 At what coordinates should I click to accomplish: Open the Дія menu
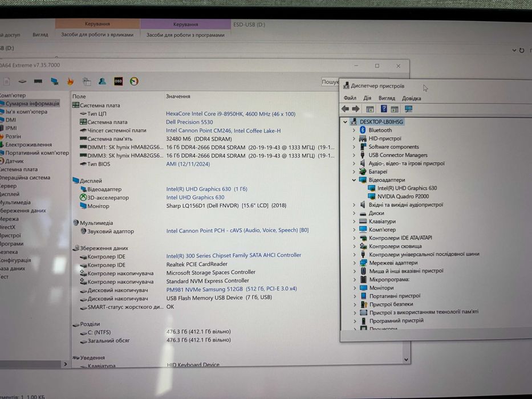(x=367, y=98)
